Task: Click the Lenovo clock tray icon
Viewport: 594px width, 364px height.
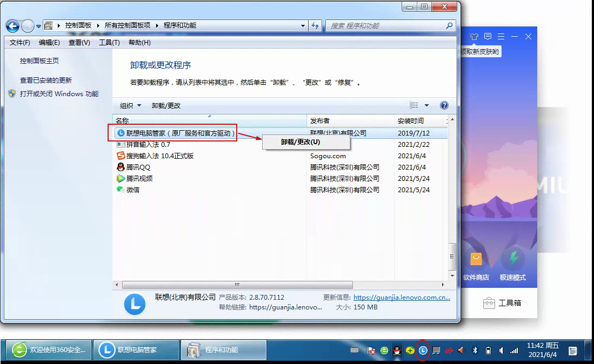Action: click(423, 350)
